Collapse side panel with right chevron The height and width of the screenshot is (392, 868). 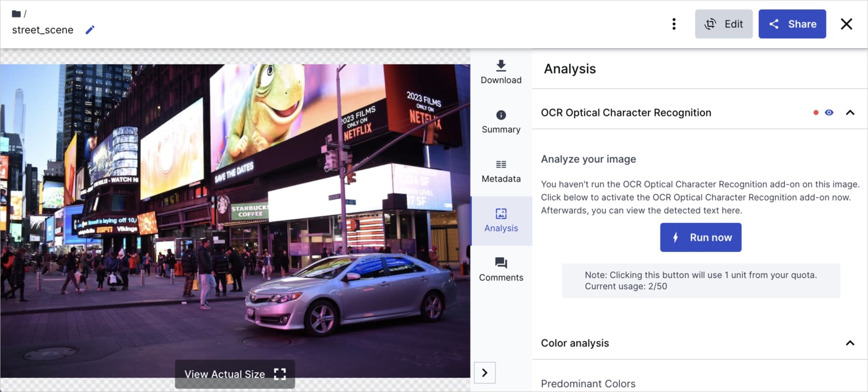point(485,373)
